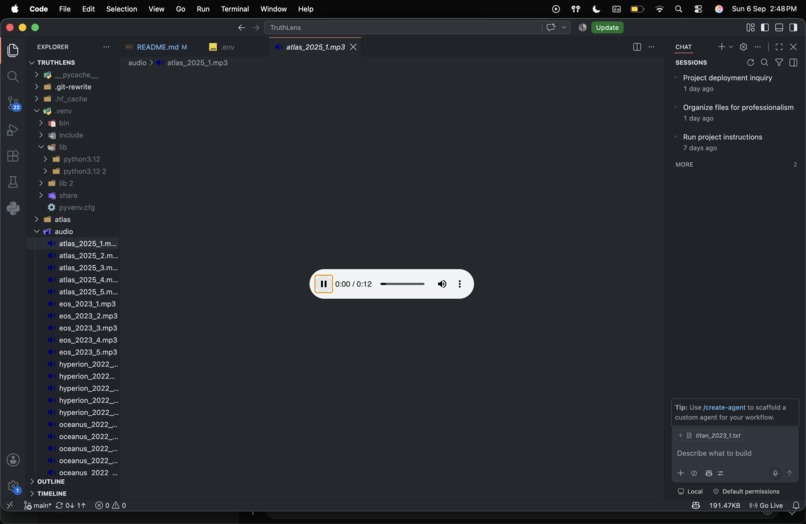Send the chat message arrow
This screenshot has height=524, width=806.
pos(790,473)
